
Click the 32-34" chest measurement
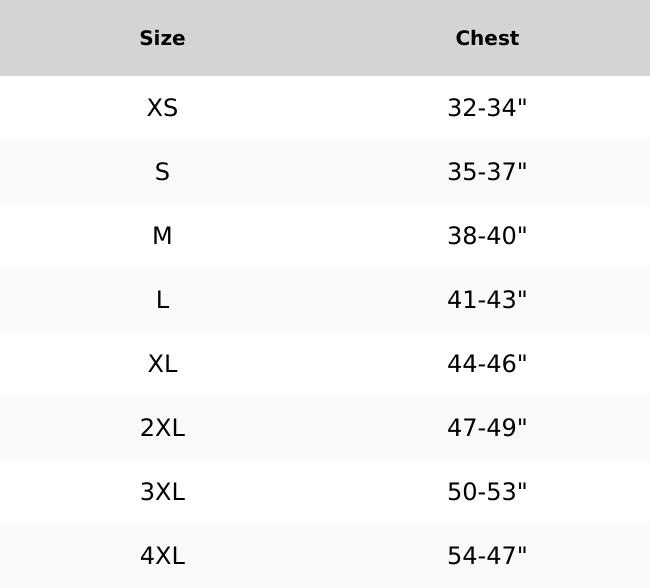coord(487,108)
